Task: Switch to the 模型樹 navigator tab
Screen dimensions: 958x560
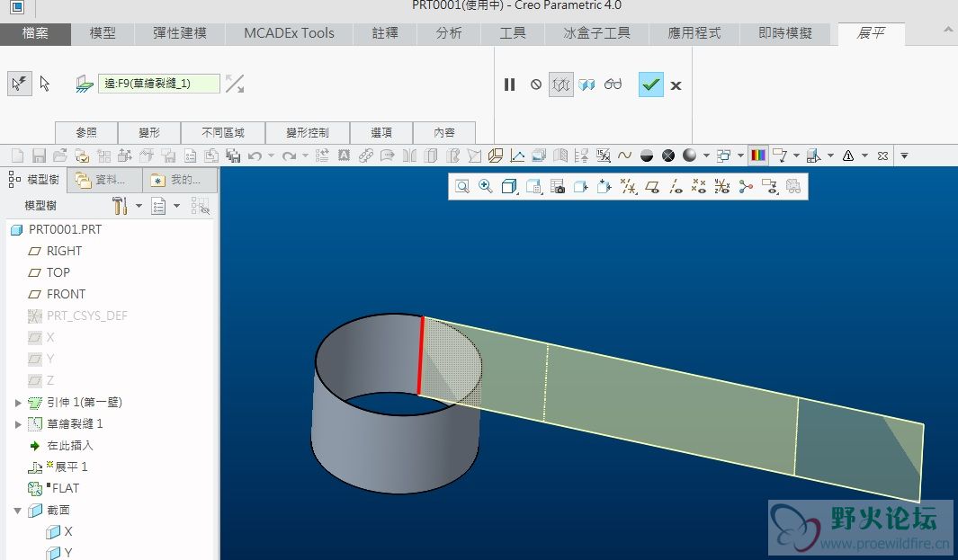Action: point(34,180)
